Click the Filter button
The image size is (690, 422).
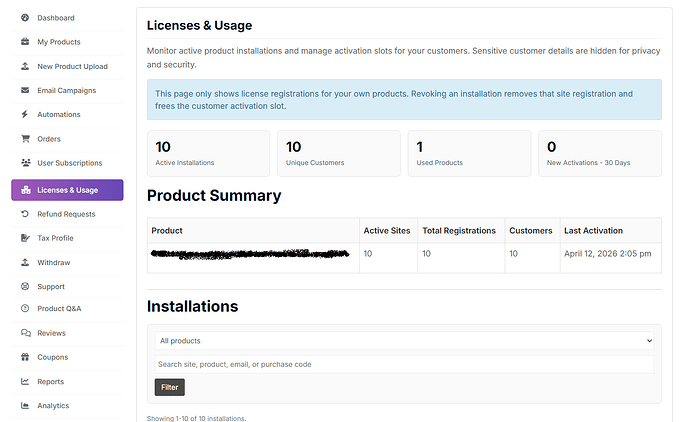169,387
